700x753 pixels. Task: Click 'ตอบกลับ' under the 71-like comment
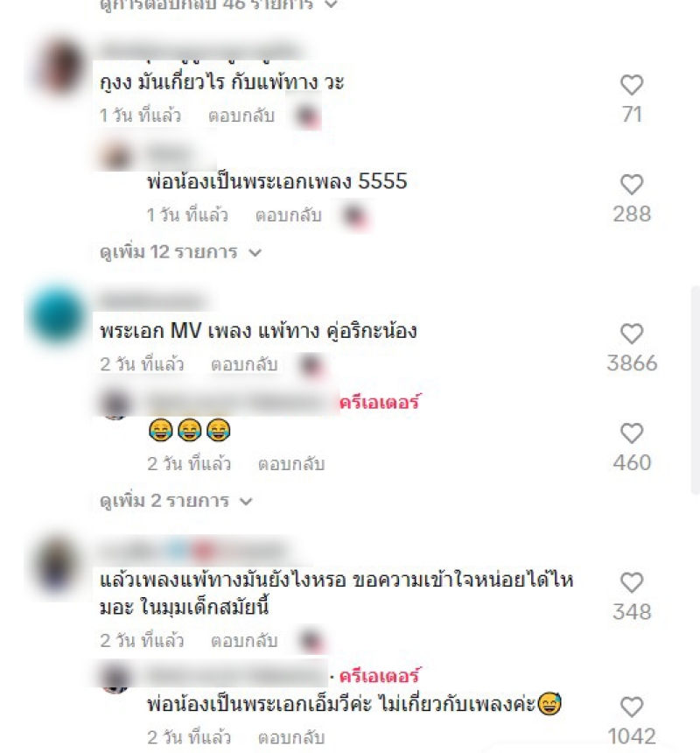[x=241, y=116]
